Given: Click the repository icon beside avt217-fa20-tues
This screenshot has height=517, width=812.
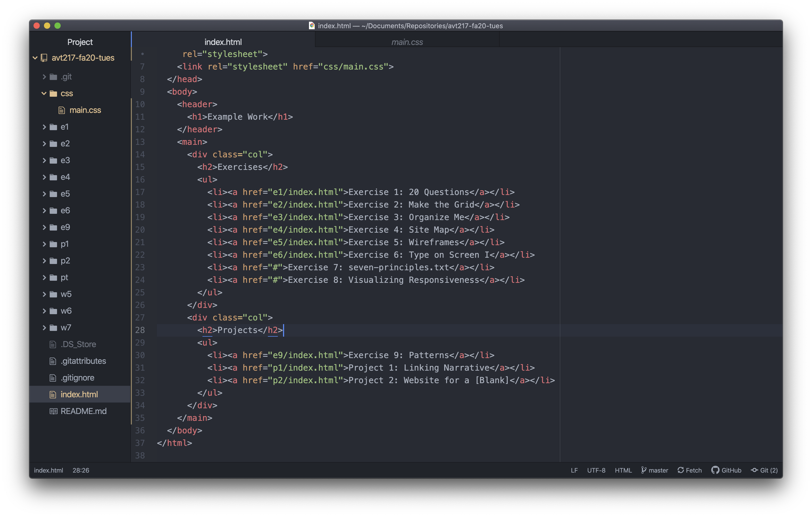Looking at the screenshot, I should pos(44,58).
